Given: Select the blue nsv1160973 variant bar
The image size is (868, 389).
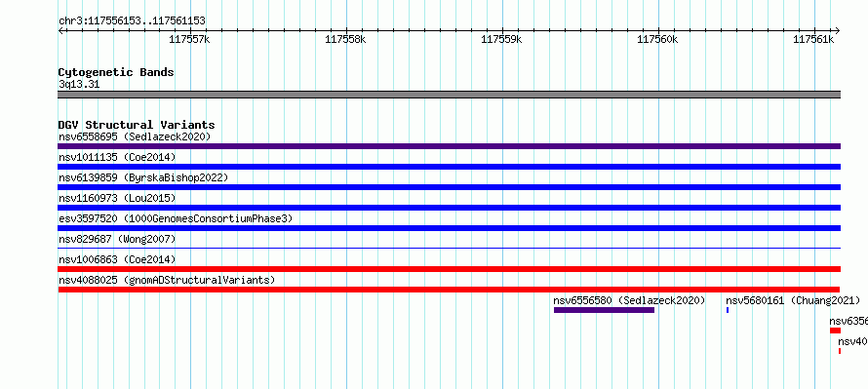Looking at the screenshot, I should (449, 208).
